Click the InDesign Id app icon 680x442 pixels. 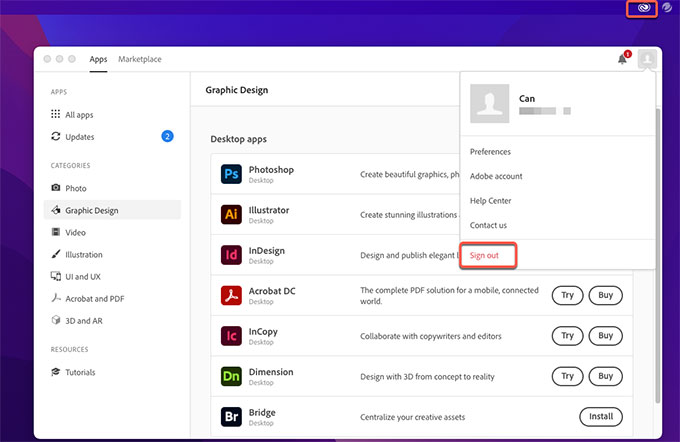(231, 255)
